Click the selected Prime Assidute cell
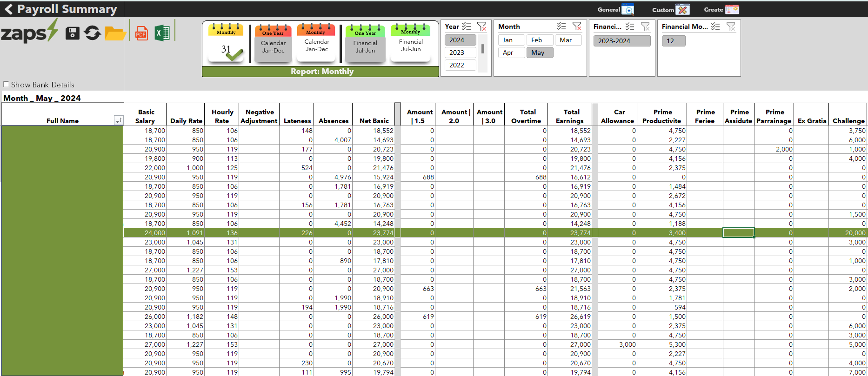The width and height of the screenshot is (868, 376). 738,233
